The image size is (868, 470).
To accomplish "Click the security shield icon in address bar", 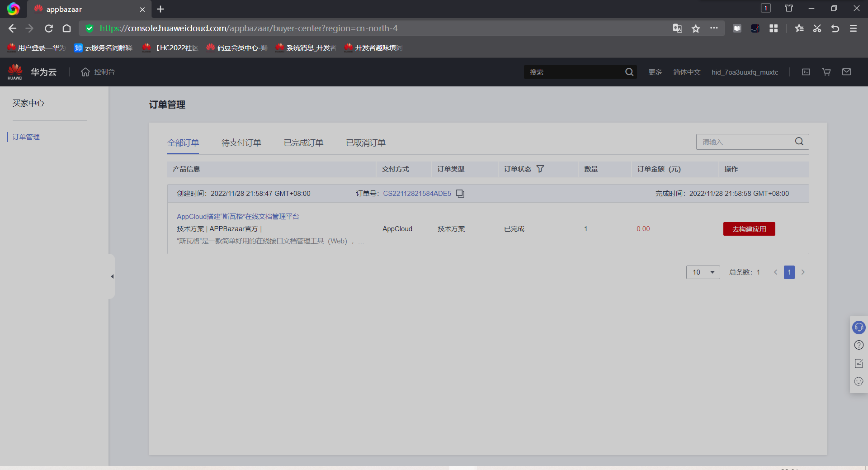I will (90, 28).
